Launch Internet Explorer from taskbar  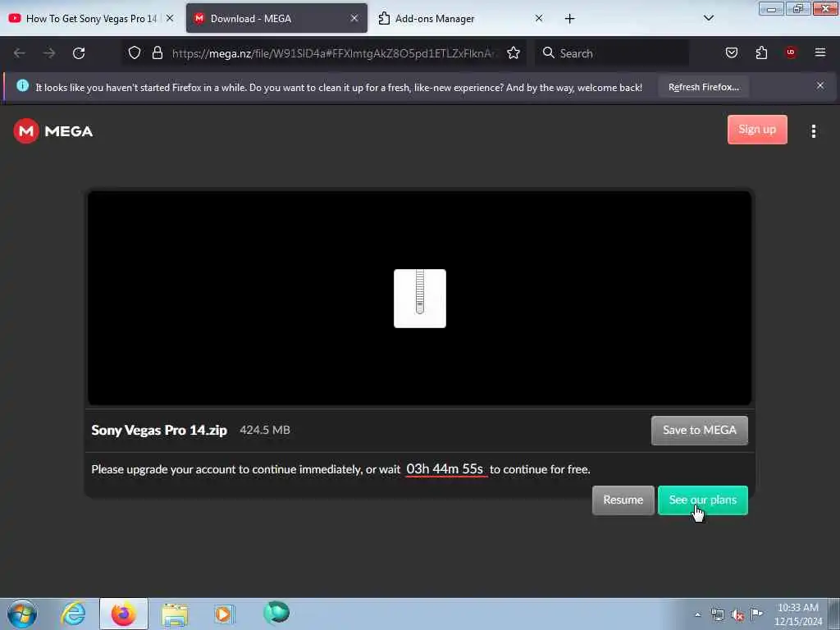pos(73,614)
